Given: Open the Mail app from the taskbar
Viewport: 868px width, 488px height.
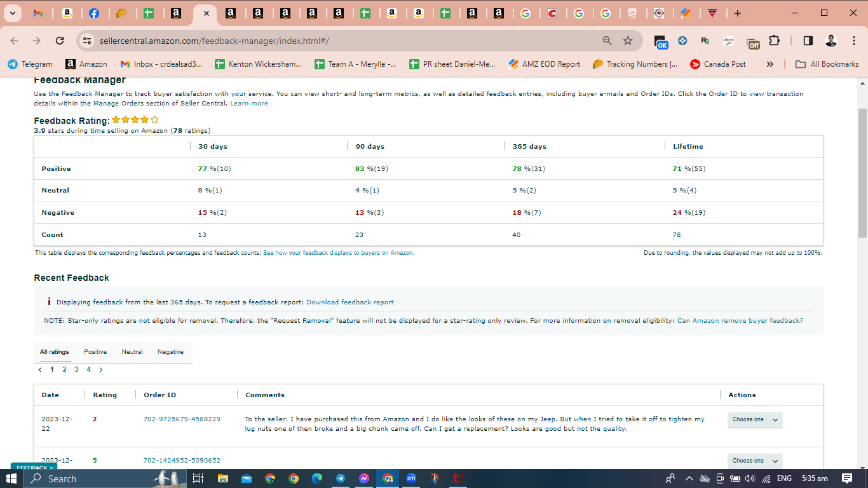Looking at the screenshot, I should coord(245,478).
